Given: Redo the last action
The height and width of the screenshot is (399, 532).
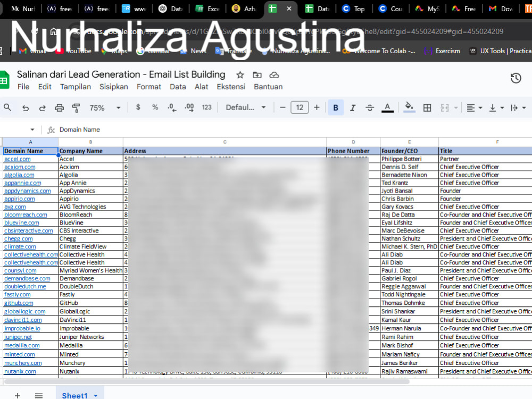Looking at the screenshot, I should 43,108.
